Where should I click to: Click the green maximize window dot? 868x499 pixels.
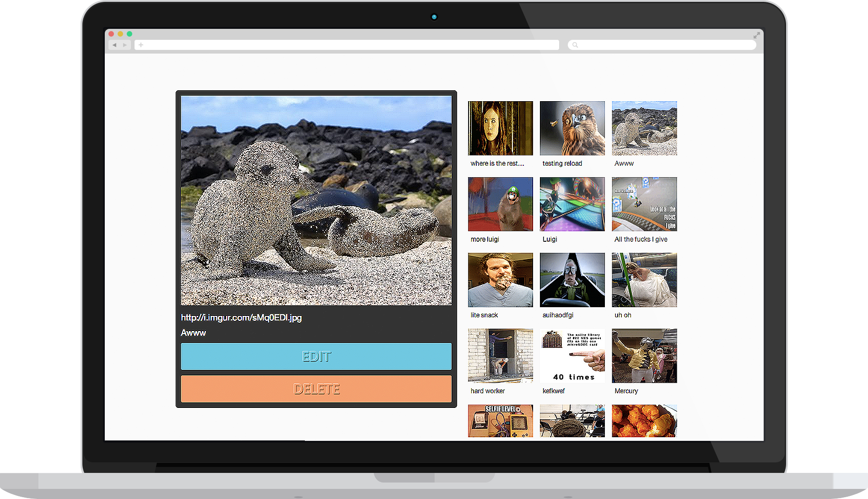[129, 34]
